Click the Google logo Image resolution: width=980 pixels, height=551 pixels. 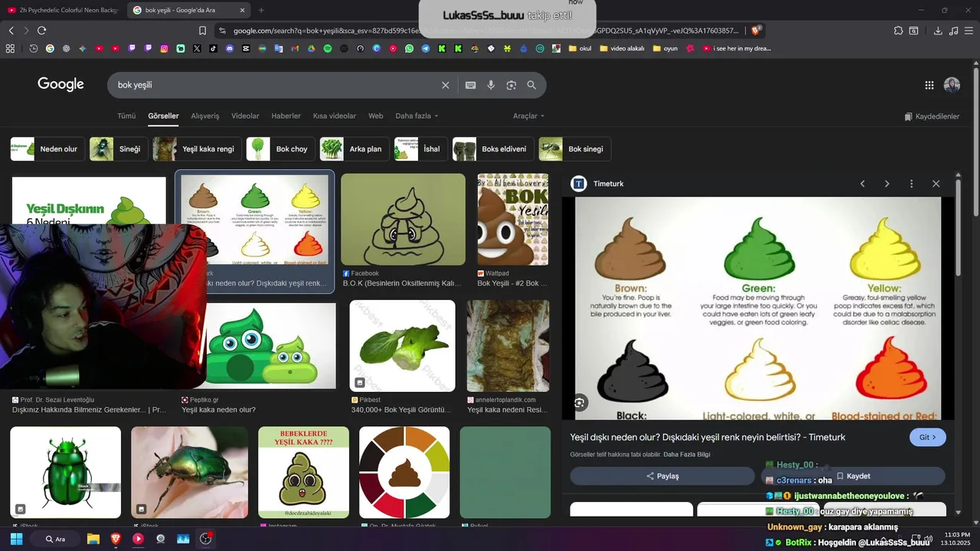click(x=60, y=84)
